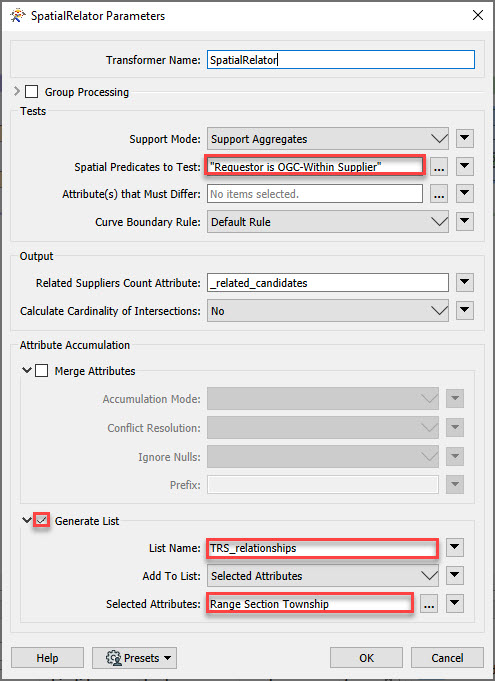Collapse the Generate List section
495x681 pixels.
27,520
